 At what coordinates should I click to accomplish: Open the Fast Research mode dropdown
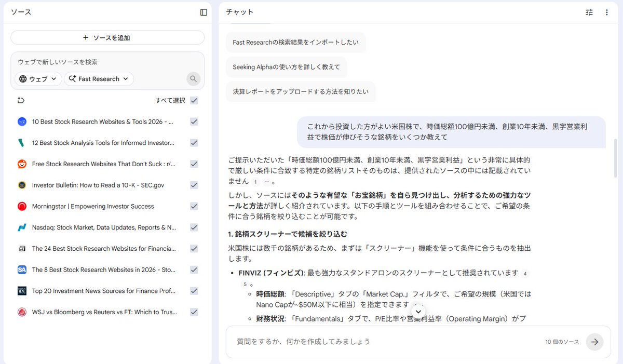pos(99,79)
